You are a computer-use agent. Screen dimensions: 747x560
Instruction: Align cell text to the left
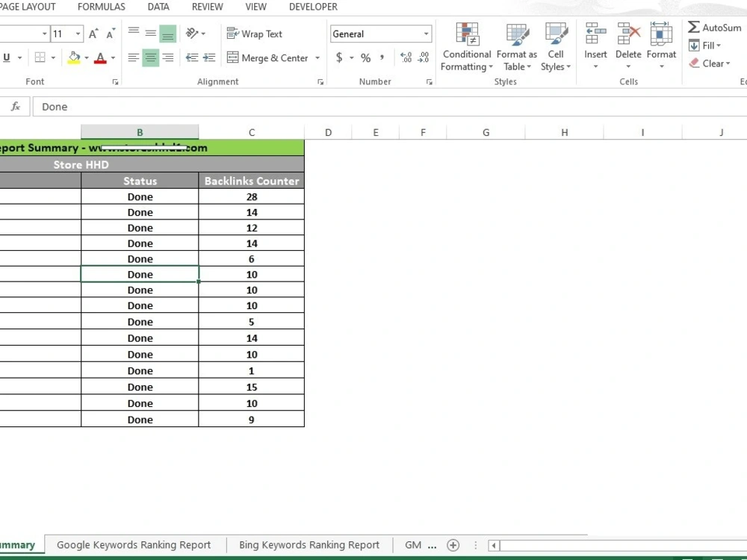134,57
